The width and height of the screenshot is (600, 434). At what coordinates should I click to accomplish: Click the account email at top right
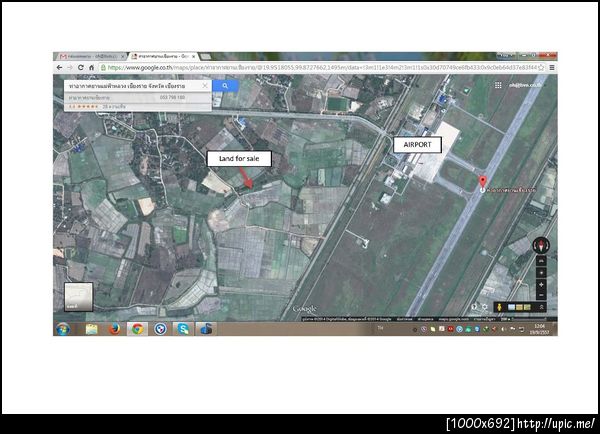pos(525,85)
